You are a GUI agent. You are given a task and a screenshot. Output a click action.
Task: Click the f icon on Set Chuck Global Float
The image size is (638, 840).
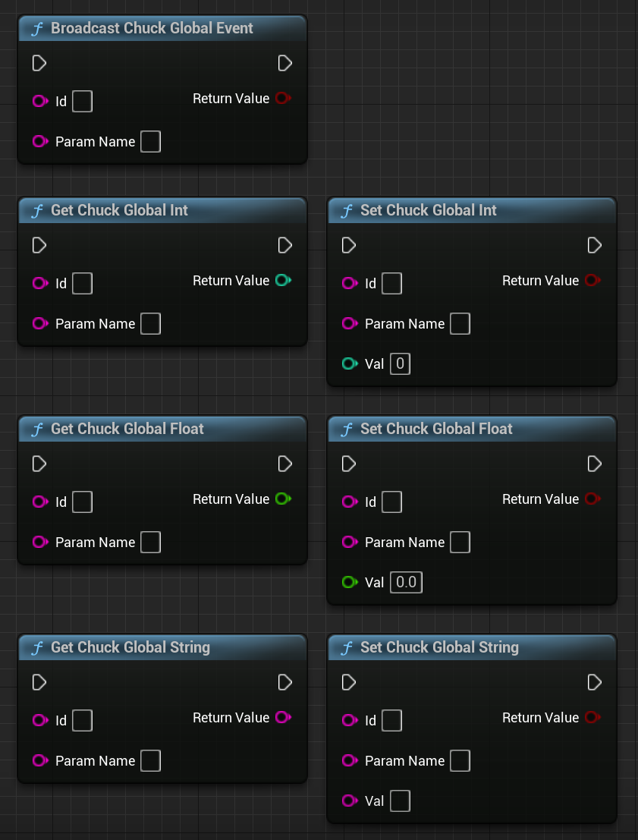click(349, 429)
